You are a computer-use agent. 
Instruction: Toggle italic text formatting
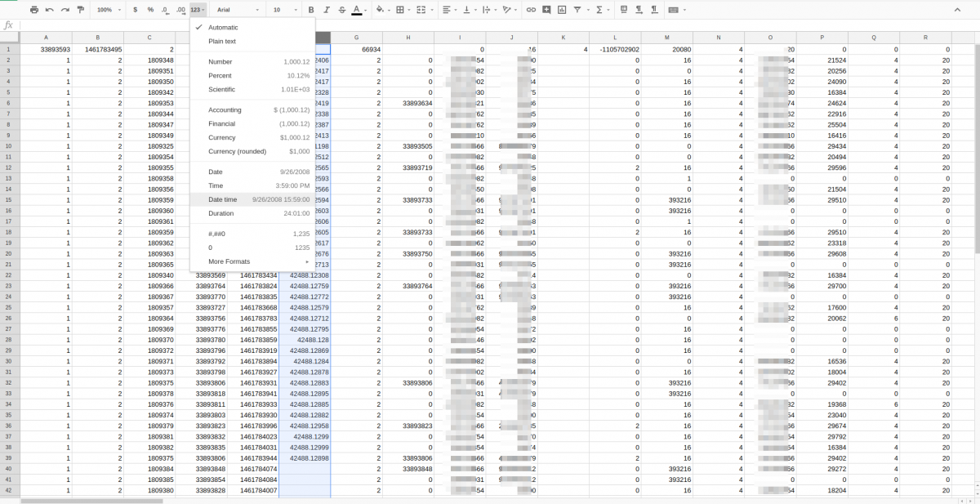326,10
